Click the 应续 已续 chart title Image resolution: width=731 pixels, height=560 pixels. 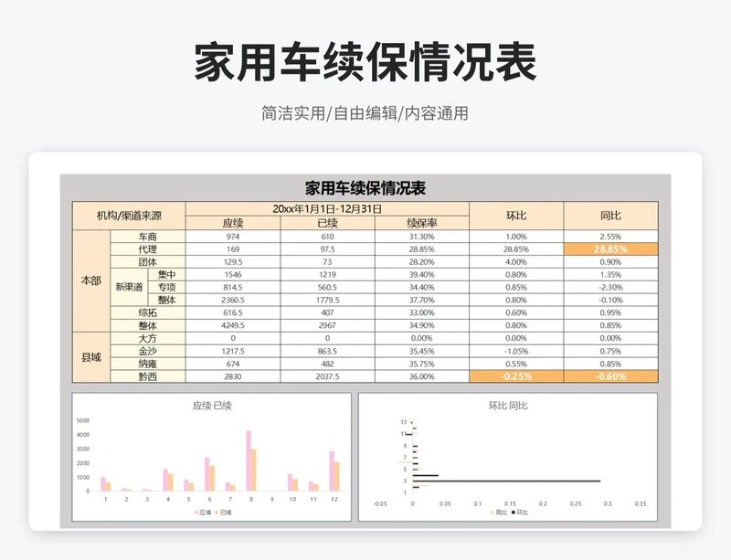211,405
